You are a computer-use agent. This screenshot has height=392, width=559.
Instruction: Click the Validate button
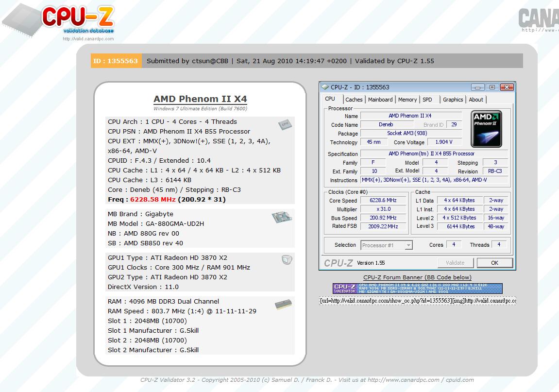[455, 263]
